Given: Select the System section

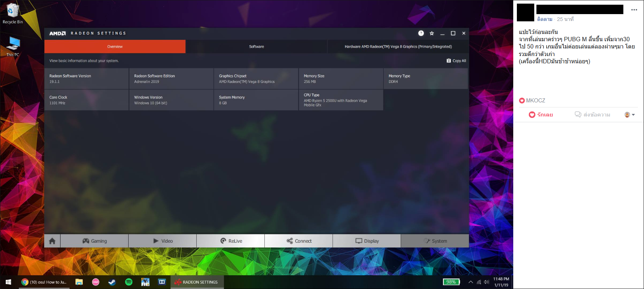Looking at the screenshot, I should 435,241.
